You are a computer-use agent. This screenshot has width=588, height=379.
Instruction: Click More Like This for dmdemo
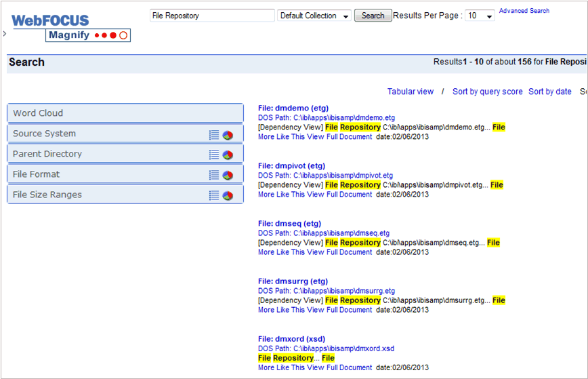[x=281, y=137]
